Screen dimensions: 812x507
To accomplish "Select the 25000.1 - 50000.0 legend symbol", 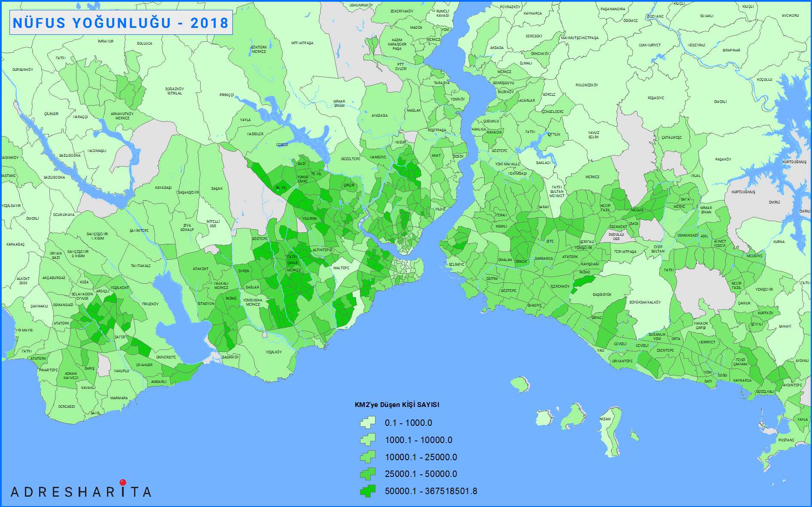I will click(368, 474).
